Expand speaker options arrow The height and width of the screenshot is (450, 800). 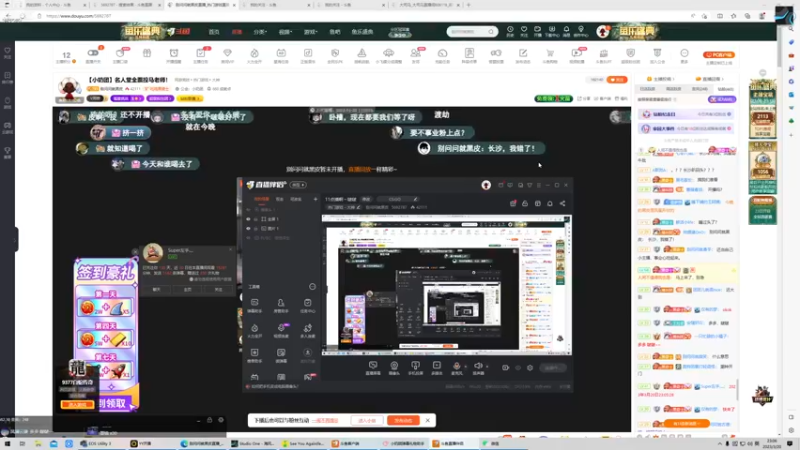tap(487, 366)
